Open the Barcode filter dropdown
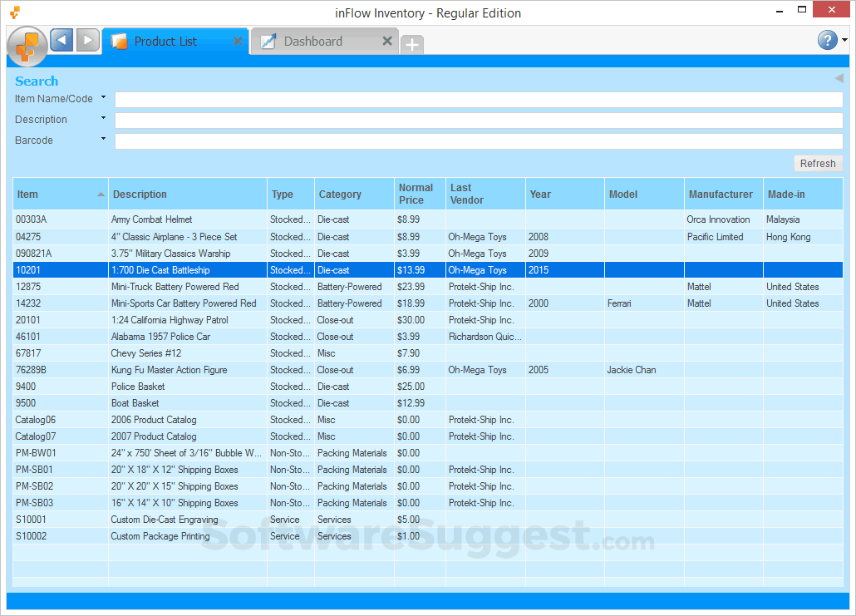Image resolution: width=856 pixels, height=616 pixels. pyautogui.click(x=104, y=139)
